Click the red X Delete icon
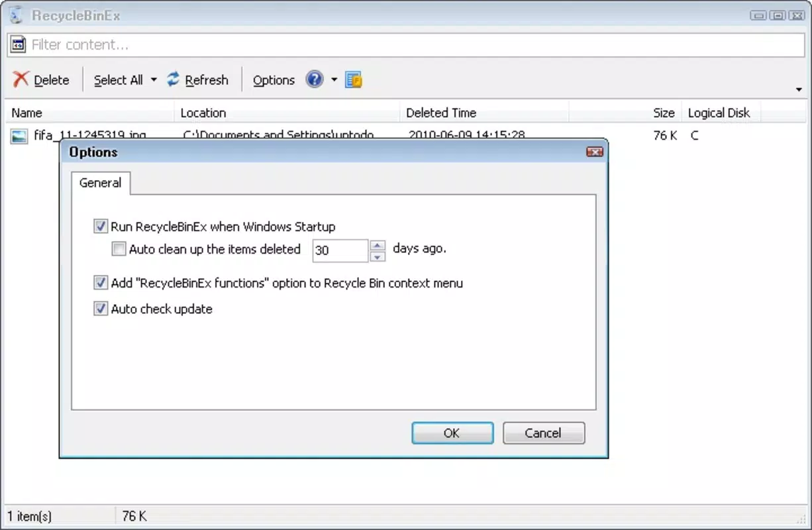 click(21, 79)
